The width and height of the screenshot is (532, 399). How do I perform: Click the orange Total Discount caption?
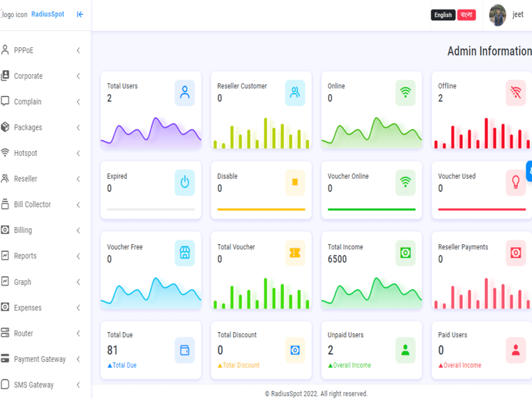point(238,365)
